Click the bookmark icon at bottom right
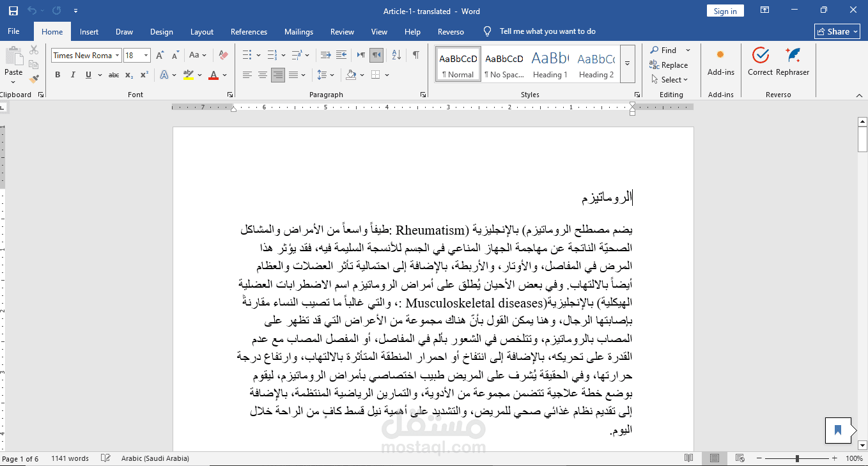868x466 pixels. coord(838,430)
